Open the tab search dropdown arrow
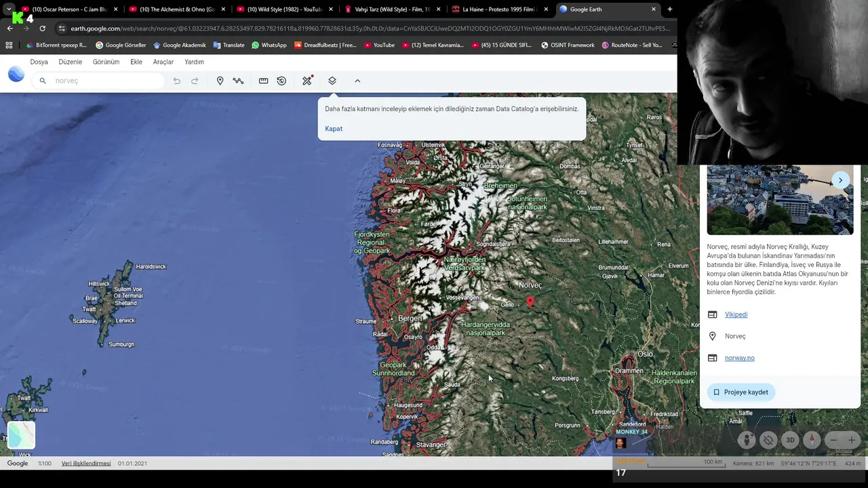Viewport: 868px width, 488px height. tap(9, 9)
